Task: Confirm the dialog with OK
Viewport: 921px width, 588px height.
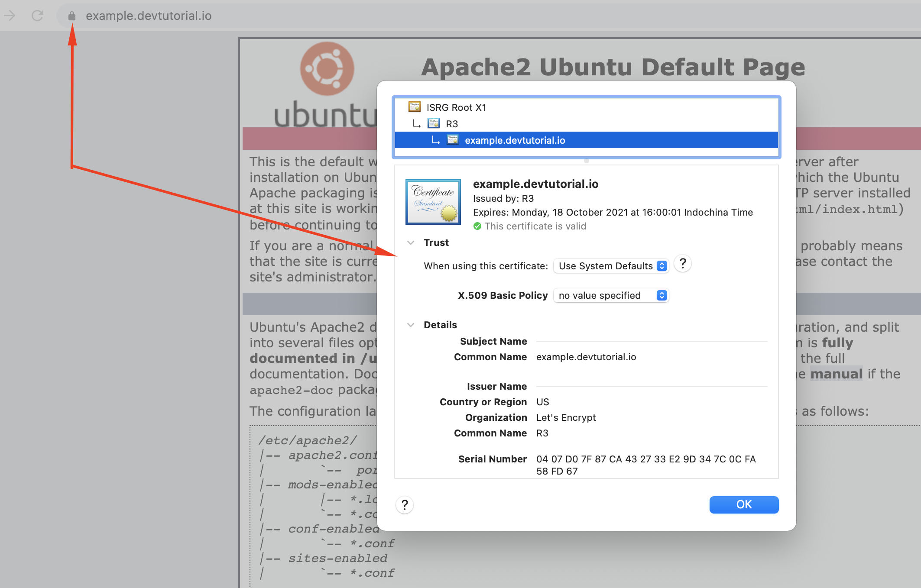Action: pos(744,505)
